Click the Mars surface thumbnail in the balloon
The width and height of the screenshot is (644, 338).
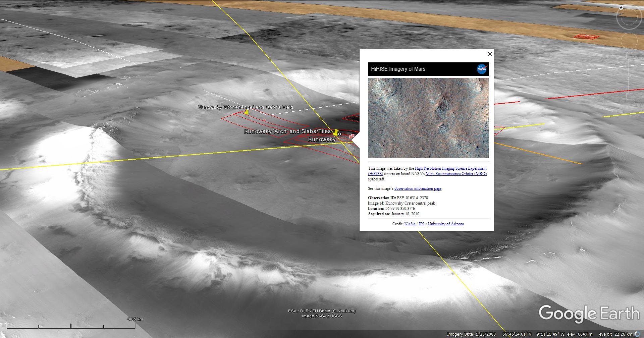tap(428, 118)
